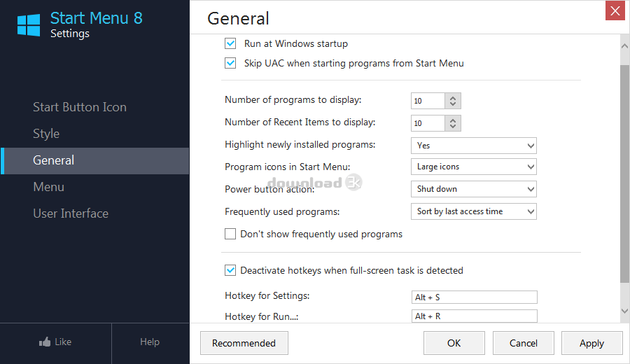The height and width of the screenshot is (364, 630).
Task: Toggle Run at Windows startup checkbox
Action: [x=230, y=43]
